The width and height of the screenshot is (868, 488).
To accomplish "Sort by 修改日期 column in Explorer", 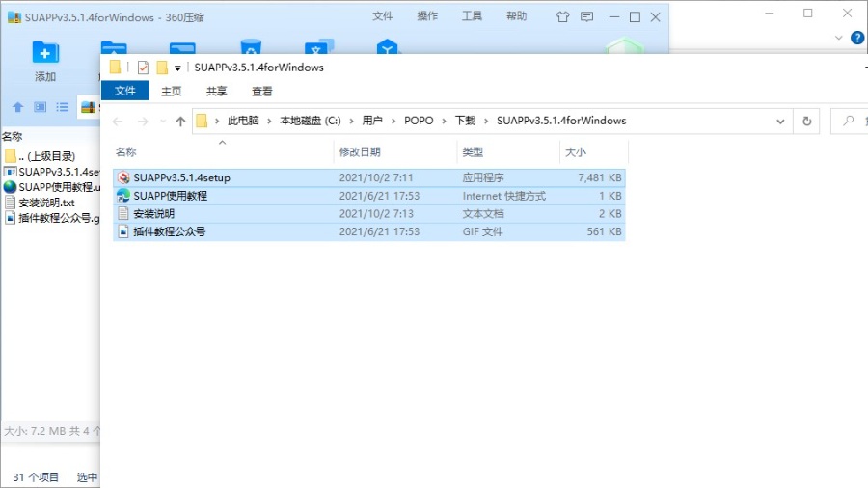I will pyautogui.click(x=395, y=151).
